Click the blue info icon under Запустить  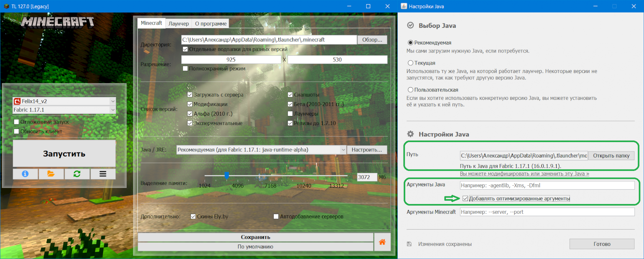pos(25,174)
